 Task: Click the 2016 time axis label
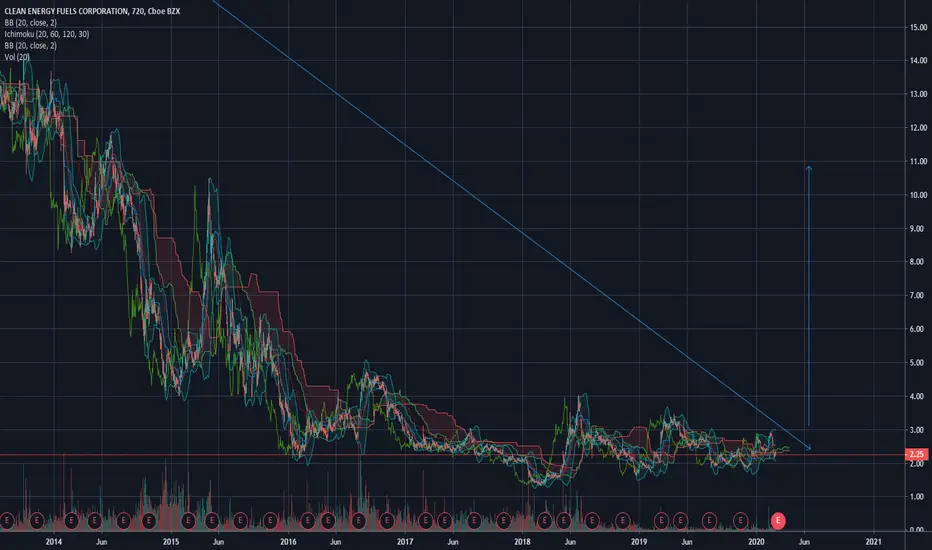point(288,542)
